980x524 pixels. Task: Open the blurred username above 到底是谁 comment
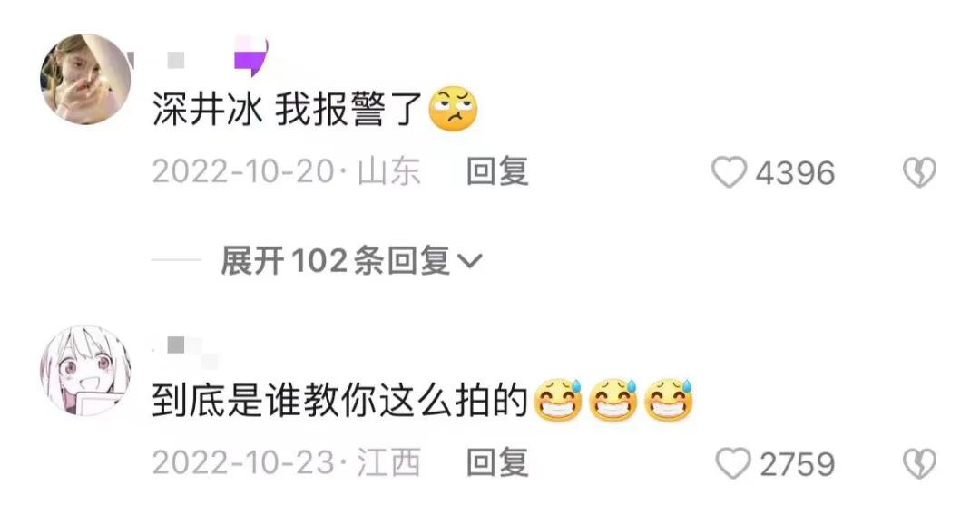(x=185, y=351)
